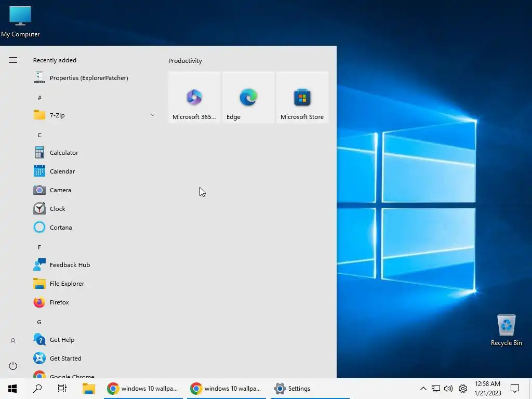
Task: Expand the 7-Zip folder chevron
Action: point(153,115)
